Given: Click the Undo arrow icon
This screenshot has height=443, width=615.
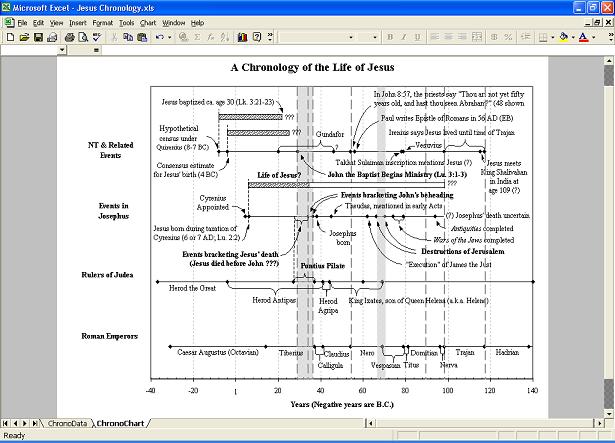Looking at the screenshot, I should pos(160,37).
